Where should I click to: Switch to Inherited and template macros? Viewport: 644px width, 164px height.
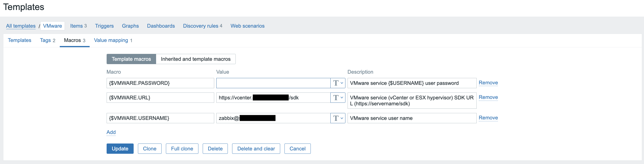pyautogui.click(x=196, y=59)
